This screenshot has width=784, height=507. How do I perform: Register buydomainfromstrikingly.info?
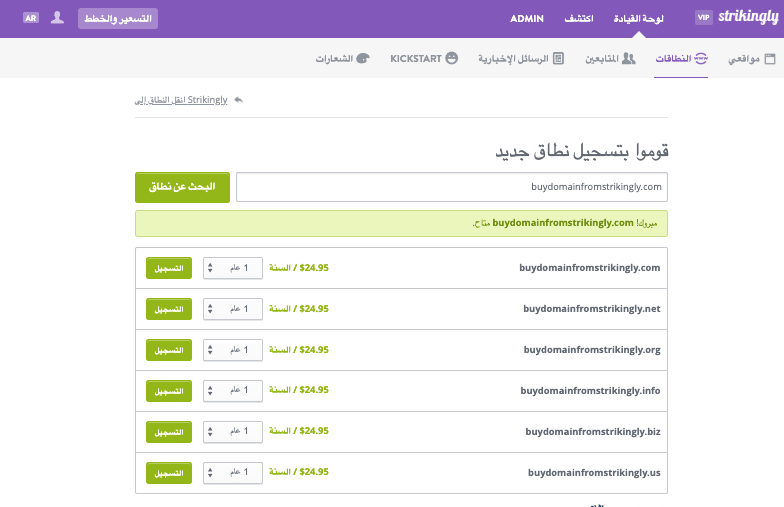click(x=169, y=391)
